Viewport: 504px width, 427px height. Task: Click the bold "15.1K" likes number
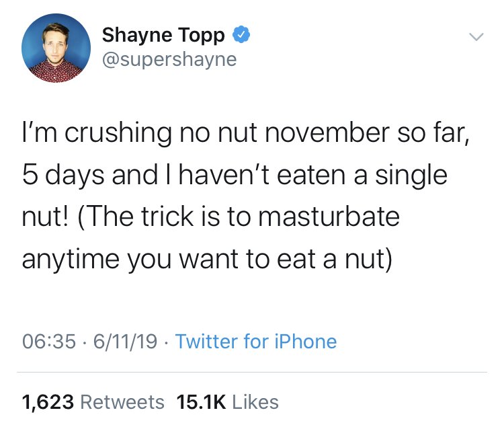(x=200, y=402)
